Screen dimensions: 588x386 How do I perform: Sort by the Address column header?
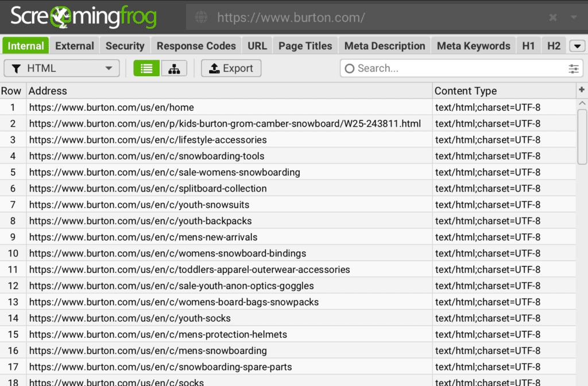point(229,91)
